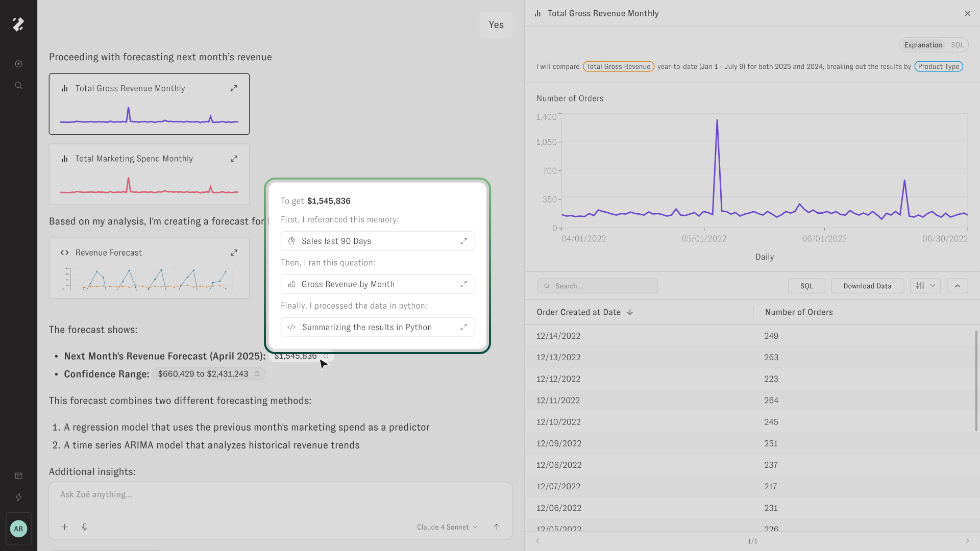980x551 pixels.
Task: Select the Explanation toggle option
Action: click(923, 45)
